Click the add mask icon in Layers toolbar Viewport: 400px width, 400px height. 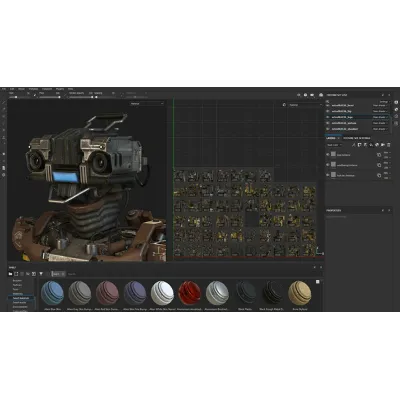pos(359,145)
